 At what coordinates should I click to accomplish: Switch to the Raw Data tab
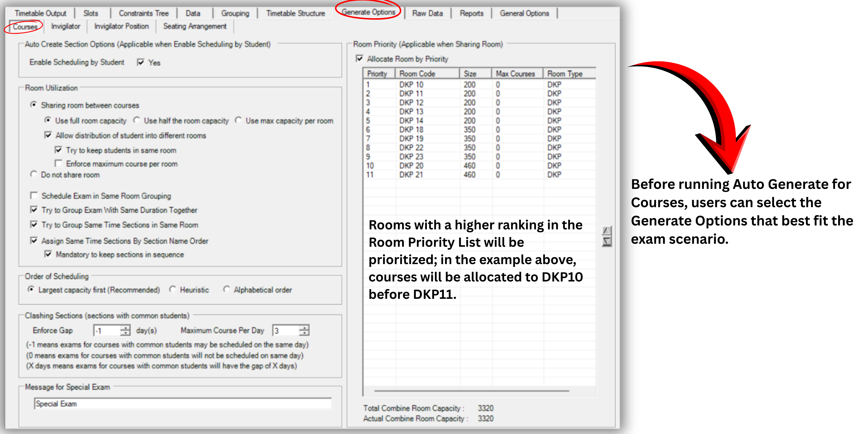(x=427, y=13)
